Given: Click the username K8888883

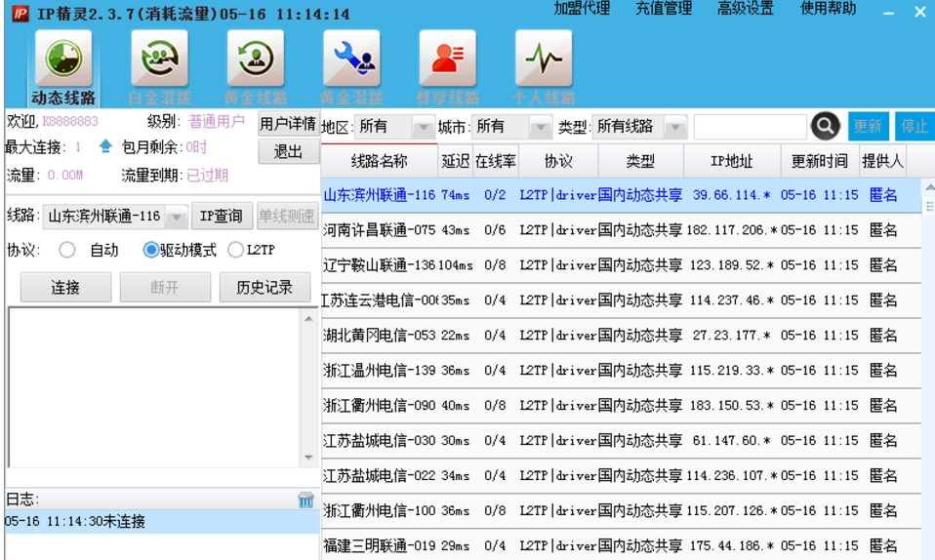Looking at the screenshot, I should pos(69,122).
